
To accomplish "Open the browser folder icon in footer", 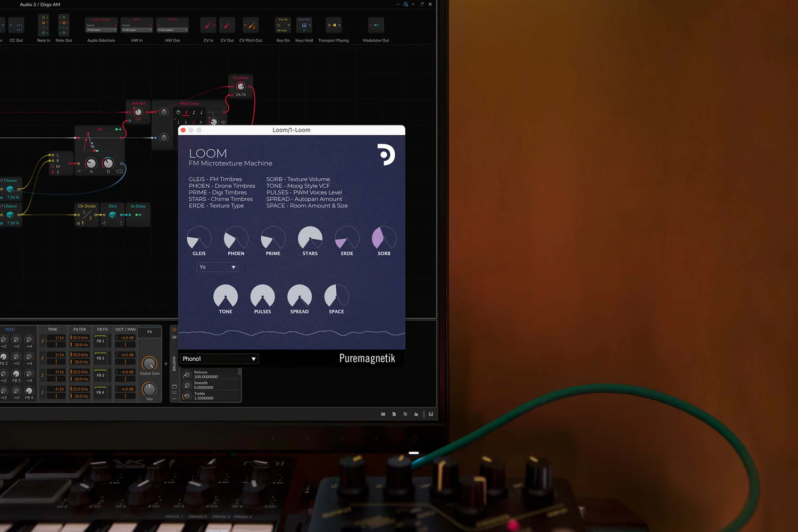I will pos(383,414).
